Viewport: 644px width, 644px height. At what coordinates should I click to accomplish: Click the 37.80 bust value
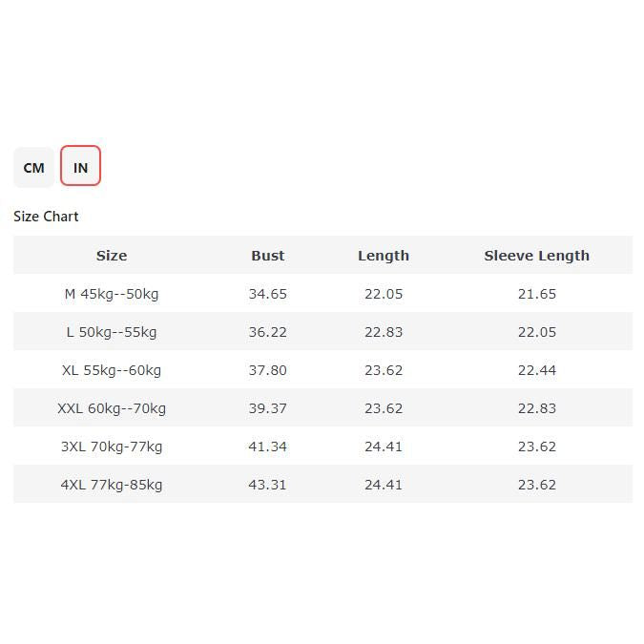point(268,370)
